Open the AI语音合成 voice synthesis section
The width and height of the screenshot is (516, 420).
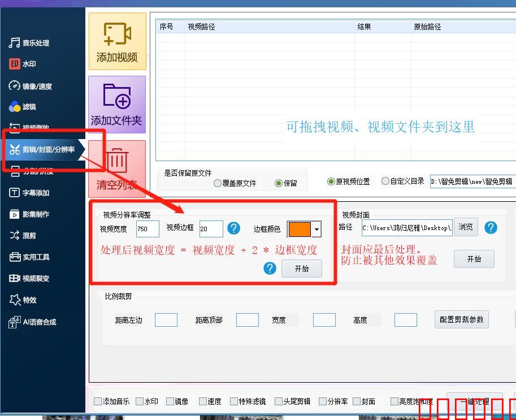coord(32,322)
